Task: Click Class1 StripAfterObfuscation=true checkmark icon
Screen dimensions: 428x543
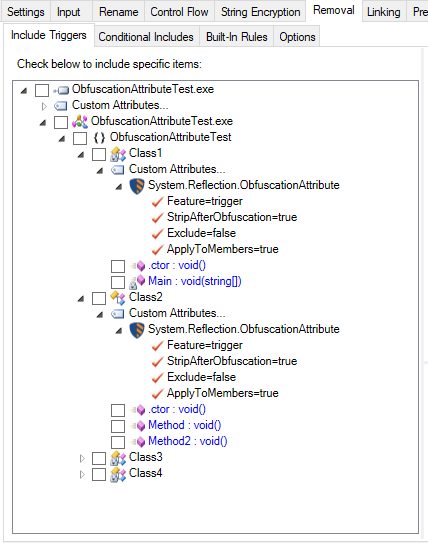Action: tap(157, 218)
